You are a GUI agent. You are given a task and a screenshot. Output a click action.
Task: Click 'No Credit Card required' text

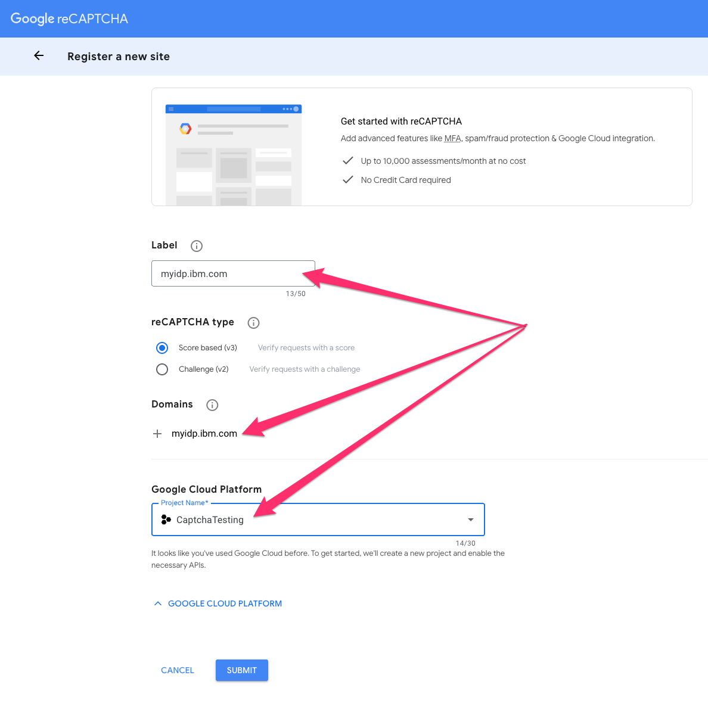pos(406,180)
